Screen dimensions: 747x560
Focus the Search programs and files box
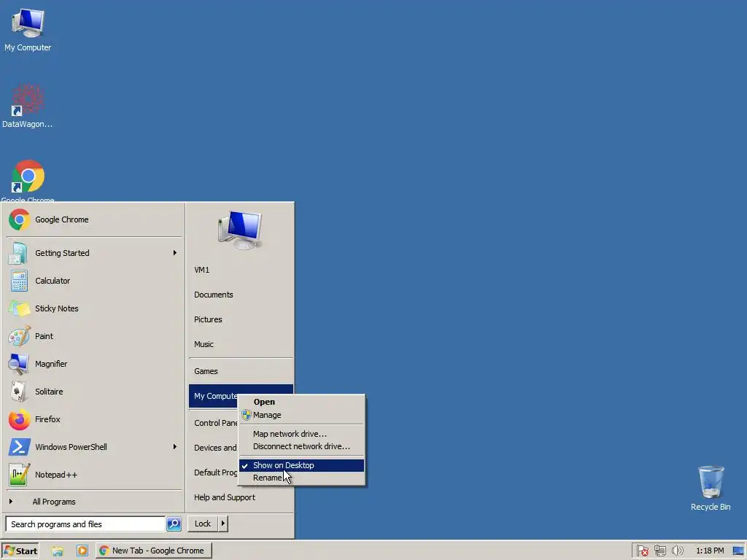point(85,524)
